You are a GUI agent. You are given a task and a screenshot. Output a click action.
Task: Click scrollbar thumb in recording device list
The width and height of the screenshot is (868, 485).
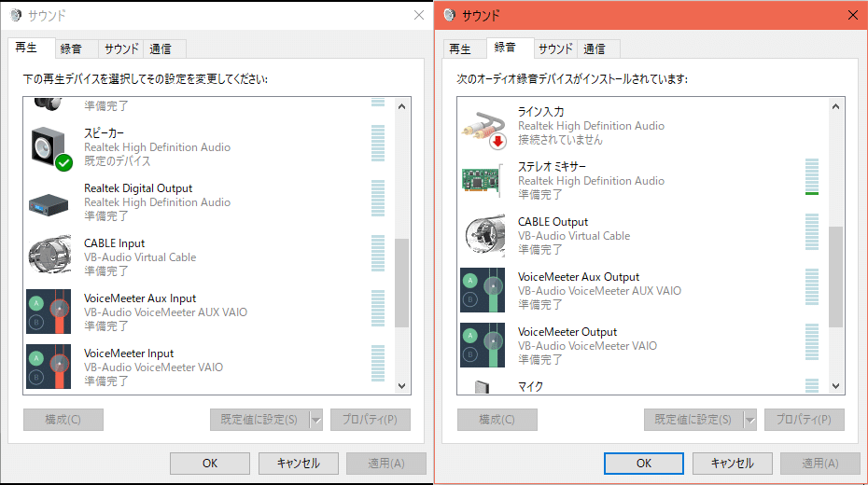coord(836,276)
